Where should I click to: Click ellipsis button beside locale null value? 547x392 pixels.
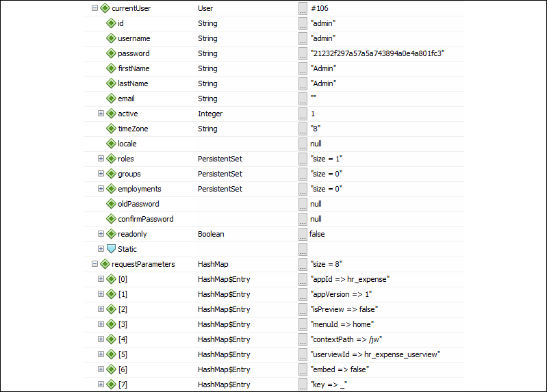[303, 144]
